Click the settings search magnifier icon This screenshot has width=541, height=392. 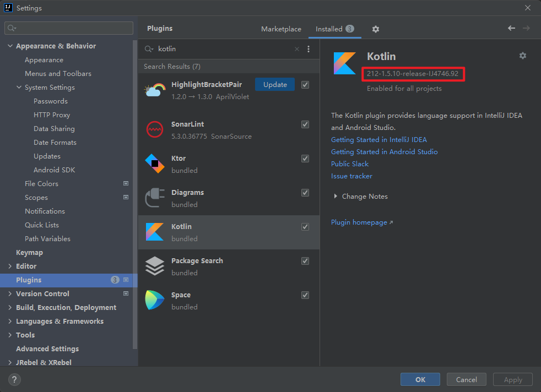12,28
